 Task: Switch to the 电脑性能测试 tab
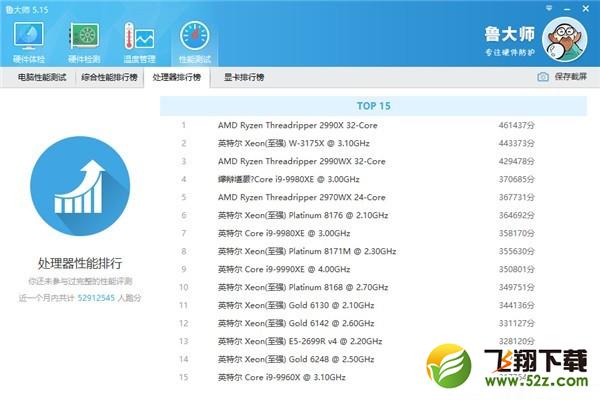pos(41,77)
